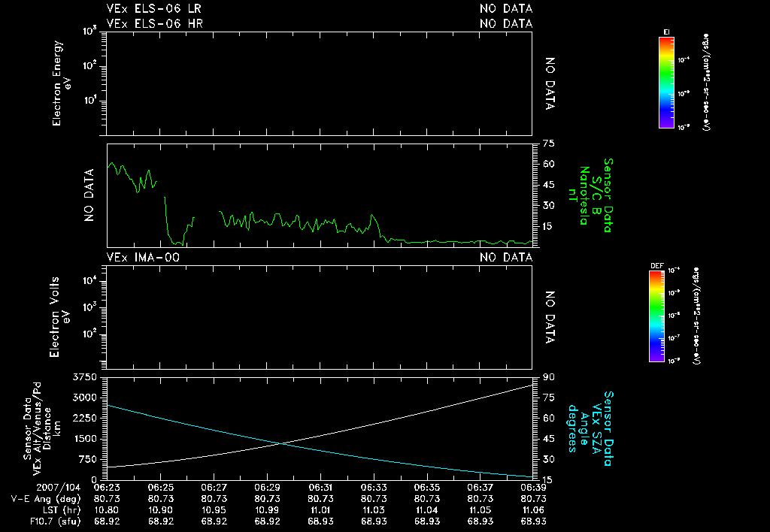Click the LST value 10.90
Image resolution: width=770 pixels, height=532 pixels.
[161, 510]
